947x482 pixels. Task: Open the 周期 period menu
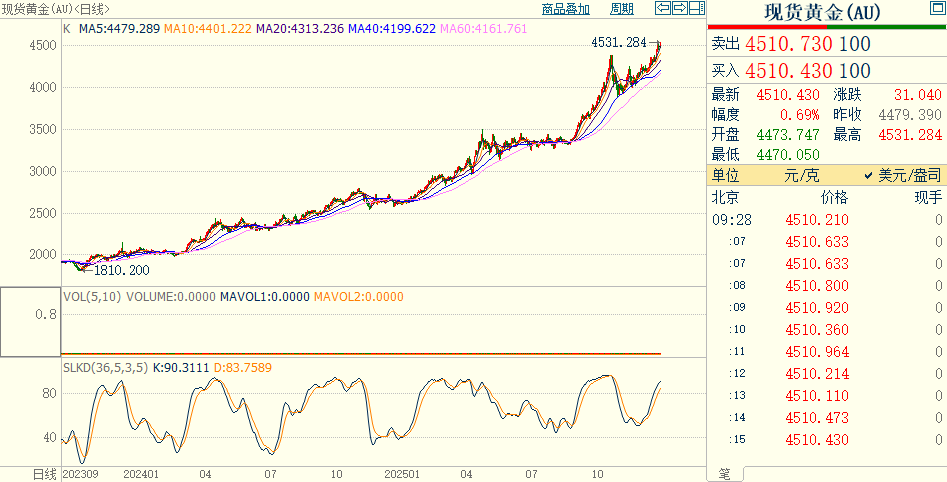point(621,9)
